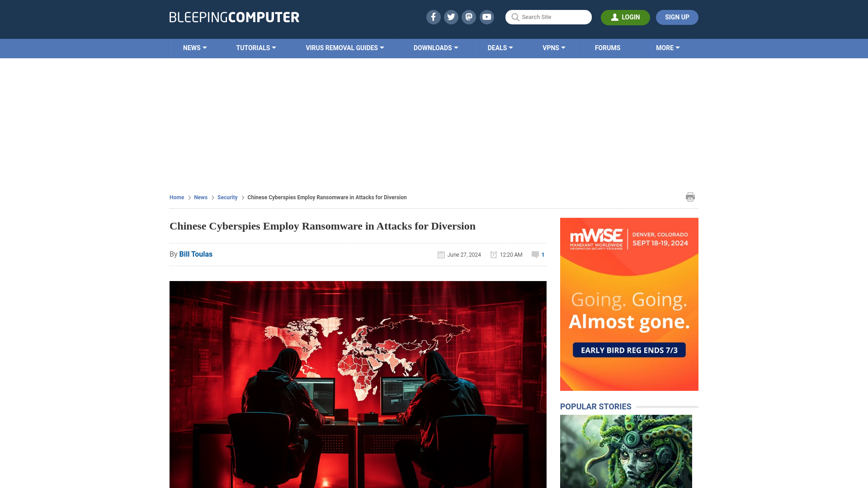Click the calendar date icon

pyautogui.click(x=441, y=254)
